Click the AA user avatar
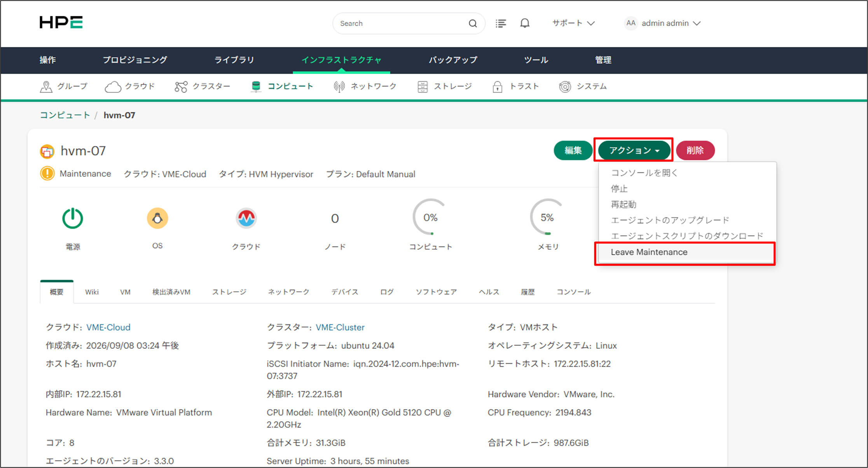This screenshot has width=868, height=468. 630,23
